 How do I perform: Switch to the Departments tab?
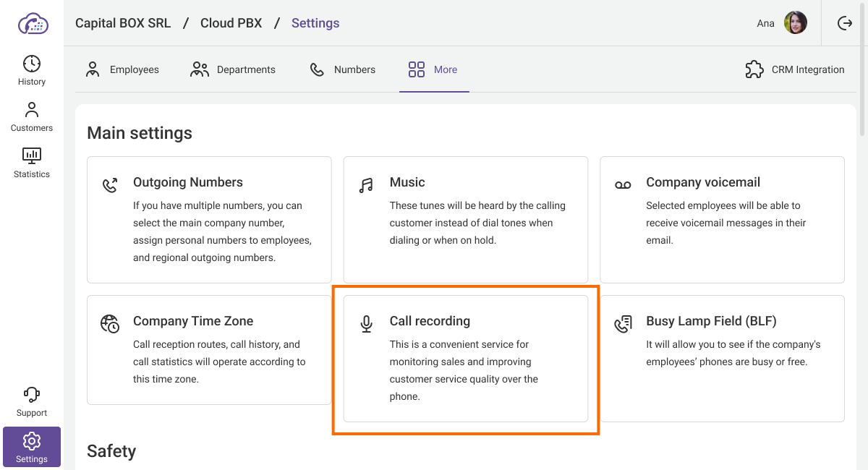coord(232,69)
